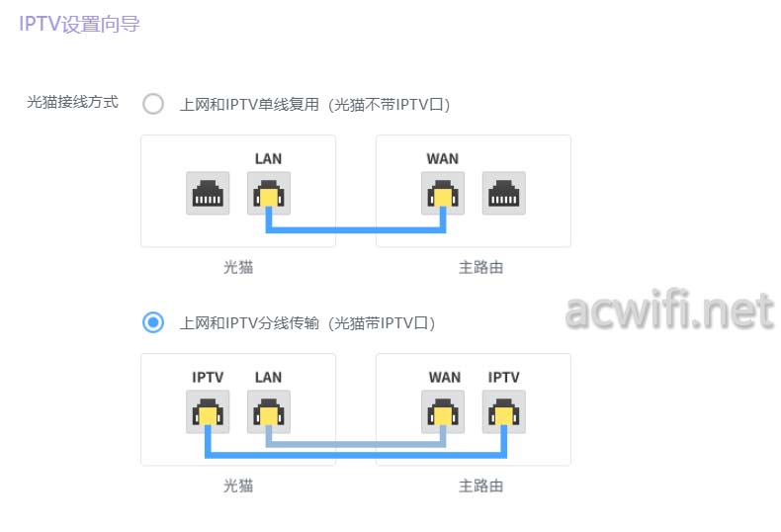The width and height of the screenshot is (781, 532).
Task: Click the 光猫 caption under top diagram
Action: [x=238, y=268]
